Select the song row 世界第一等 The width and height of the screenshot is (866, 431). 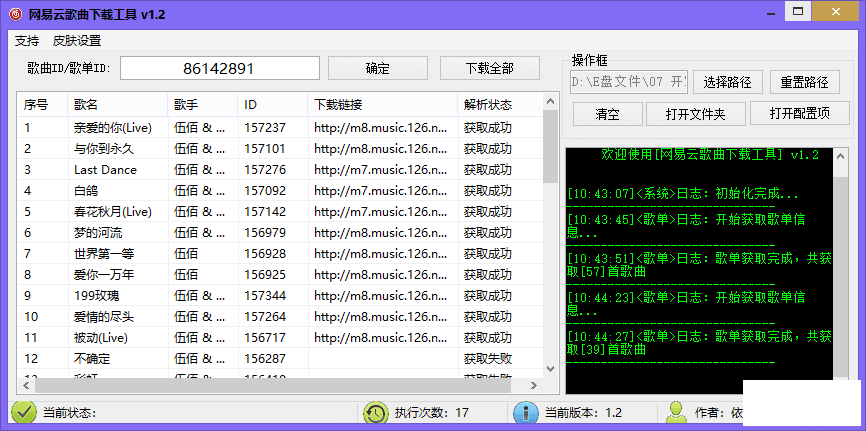(280, 254)
